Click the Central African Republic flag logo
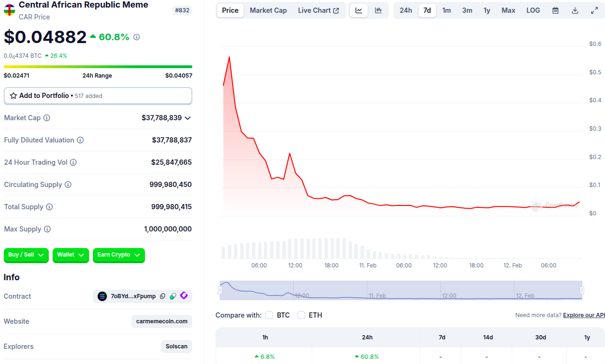 click(x=9, y=10)
